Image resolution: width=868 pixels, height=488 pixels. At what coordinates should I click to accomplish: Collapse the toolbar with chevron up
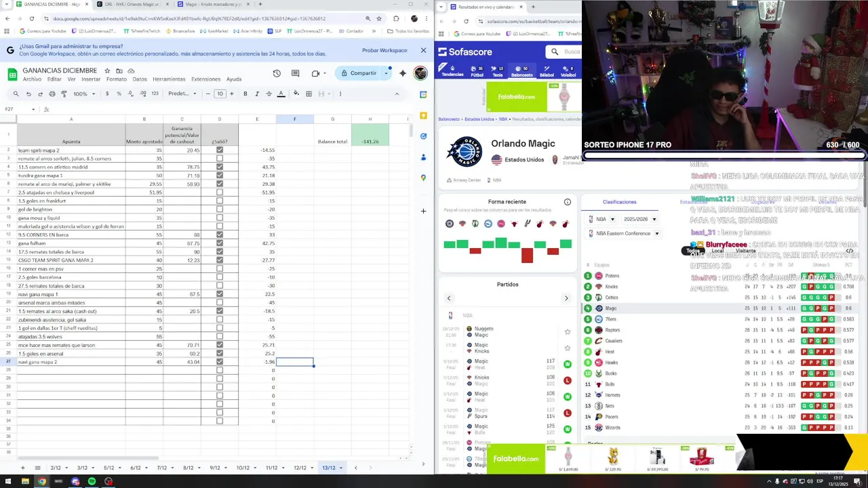[x=397, y=94]
